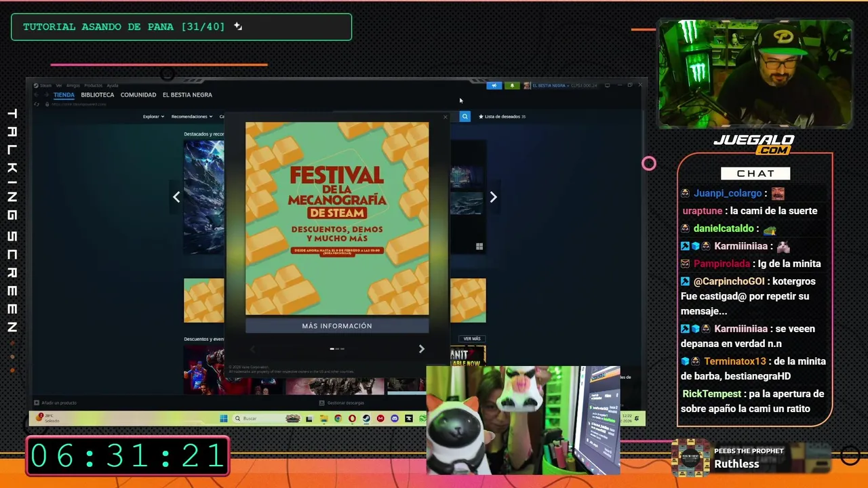
Task: Open Google Chrome from the taskbar
Action: pos(338,418)
